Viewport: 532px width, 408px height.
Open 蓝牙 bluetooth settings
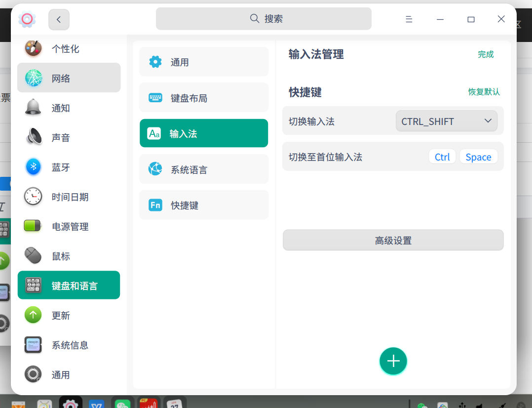[x=69, y=167]
